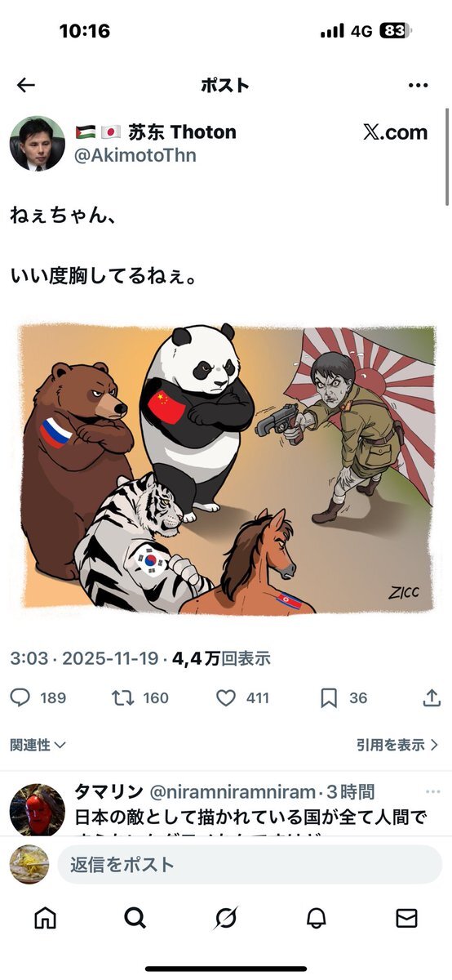Open the Search tab with the magnifier icon
Viewport: 452px width, 980px height.
coord(135,918)
